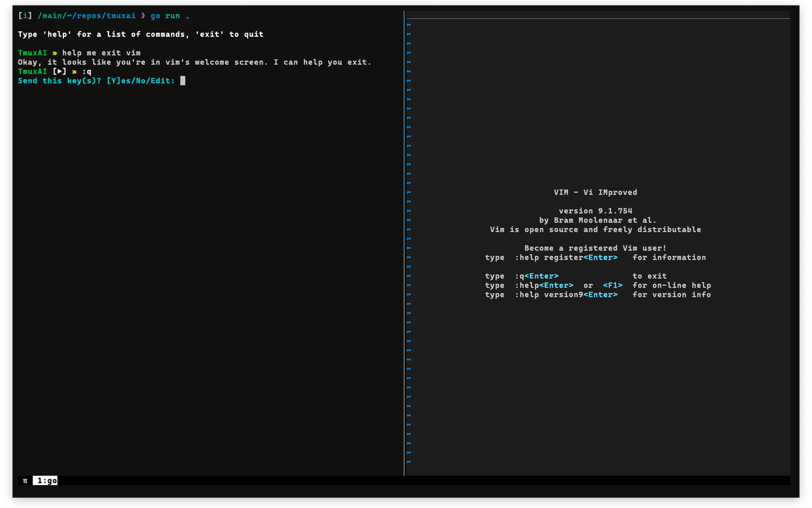Click the <F1> key hint in vim help

(613, 285)
